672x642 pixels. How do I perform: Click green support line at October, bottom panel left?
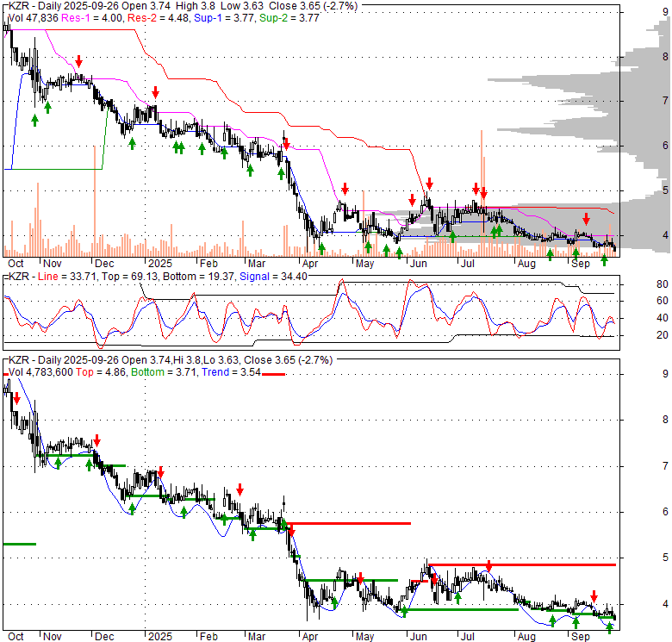(x=19, y=545)
